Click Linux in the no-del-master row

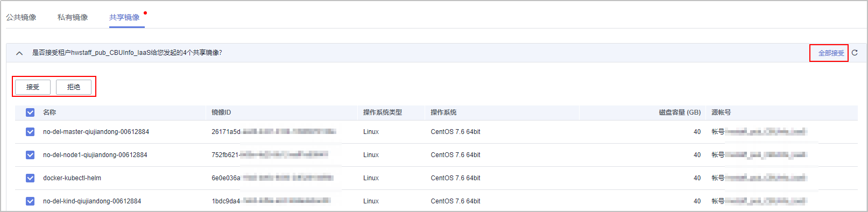[371, 132]
